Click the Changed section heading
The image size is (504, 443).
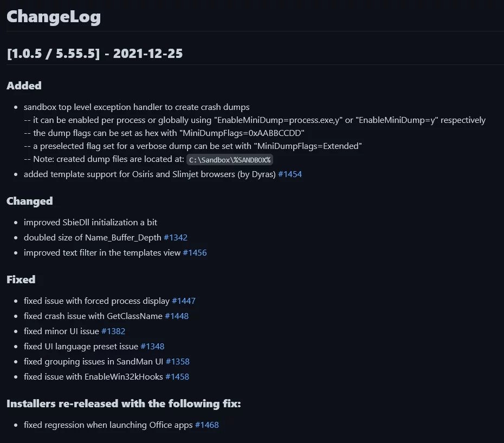[x=30, y=201]
